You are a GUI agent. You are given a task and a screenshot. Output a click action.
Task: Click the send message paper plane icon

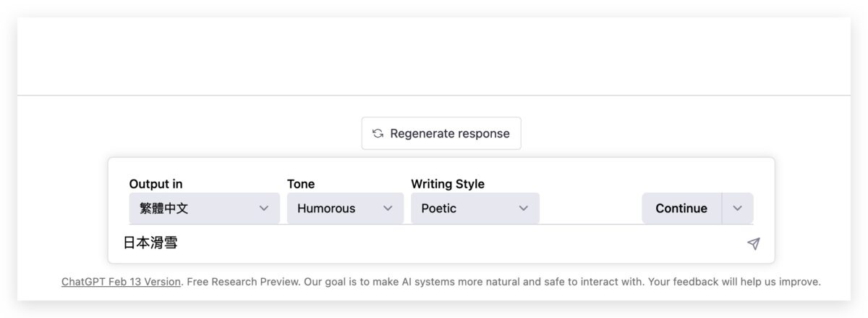coord(753,243)
